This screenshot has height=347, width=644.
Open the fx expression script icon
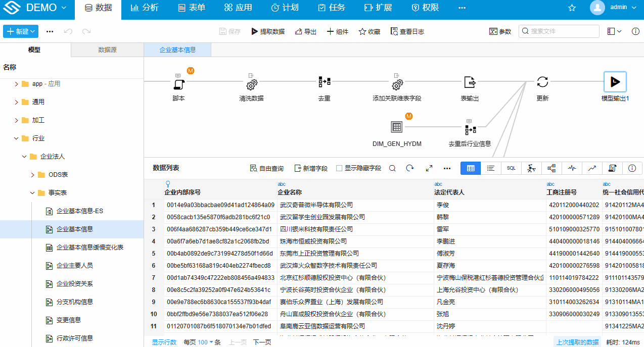(x=612, y=168)
